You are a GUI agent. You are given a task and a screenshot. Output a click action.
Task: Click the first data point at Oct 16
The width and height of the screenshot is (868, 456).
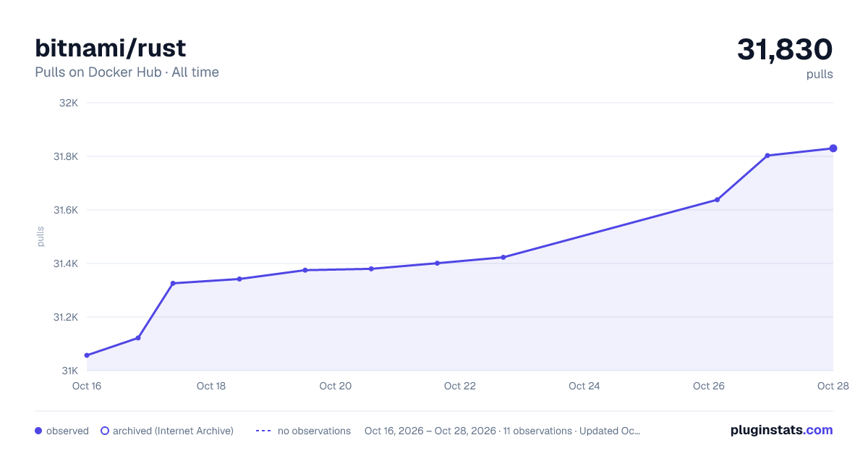coord(87,355)
